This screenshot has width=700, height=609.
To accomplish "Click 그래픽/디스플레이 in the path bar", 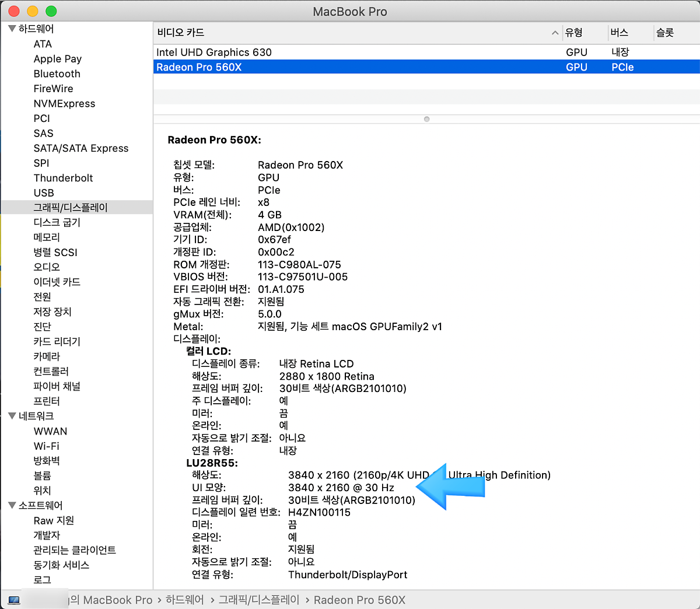I will point(259,600).
